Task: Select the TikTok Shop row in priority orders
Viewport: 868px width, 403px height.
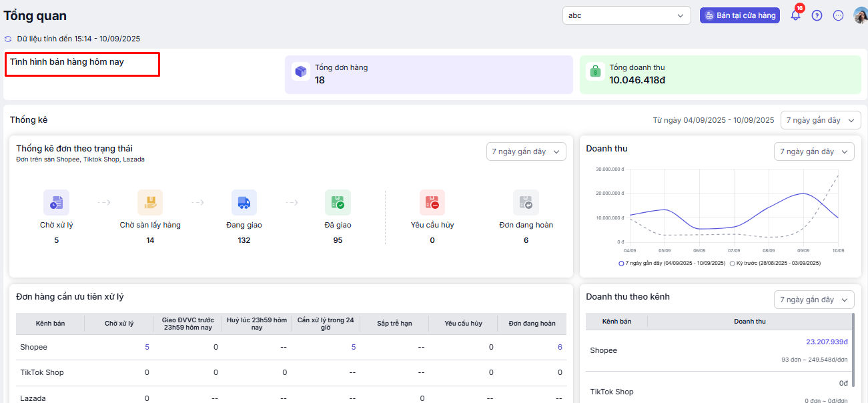Action: [291, 372]
